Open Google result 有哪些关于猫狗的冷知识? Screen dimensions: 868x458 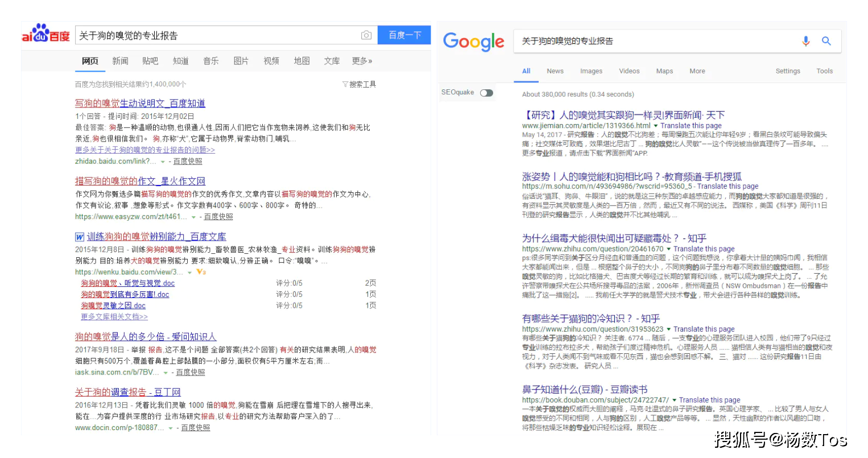[x=591, y=319]
